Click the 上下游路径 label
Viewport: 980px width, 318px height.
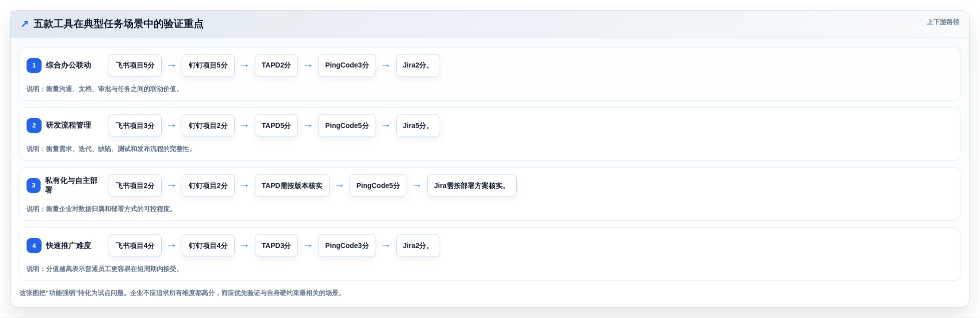pyautogui.click(x=942, y=22)
